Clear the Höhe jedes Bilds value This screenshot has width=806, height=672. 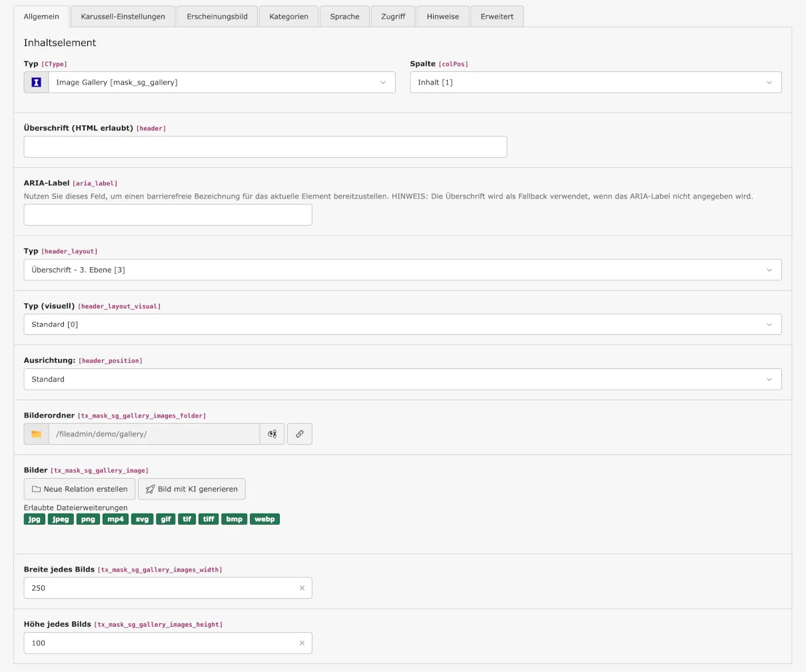(302, 643)
